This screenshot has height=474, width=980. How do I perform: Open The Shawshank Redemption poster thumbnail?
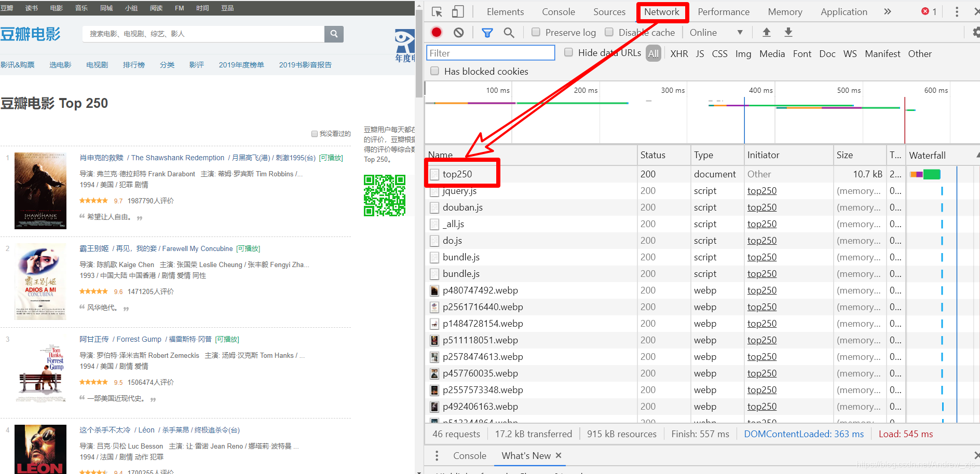point(40,191)
